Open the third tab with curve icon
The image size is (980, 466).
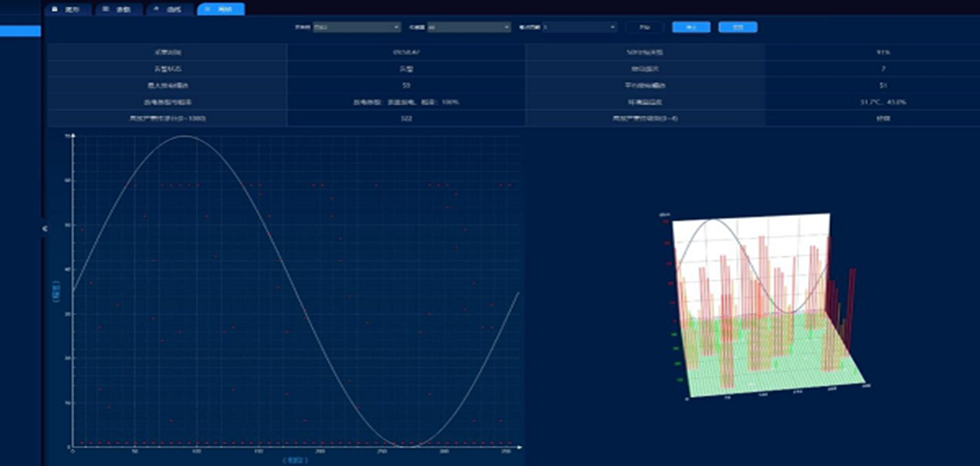click(168, 9)
